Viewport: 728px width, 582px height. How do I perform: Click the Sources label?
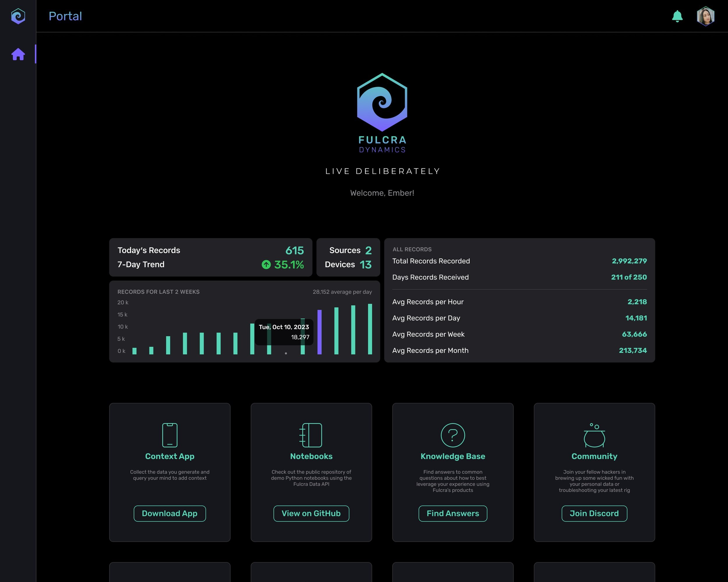[345, 250]
